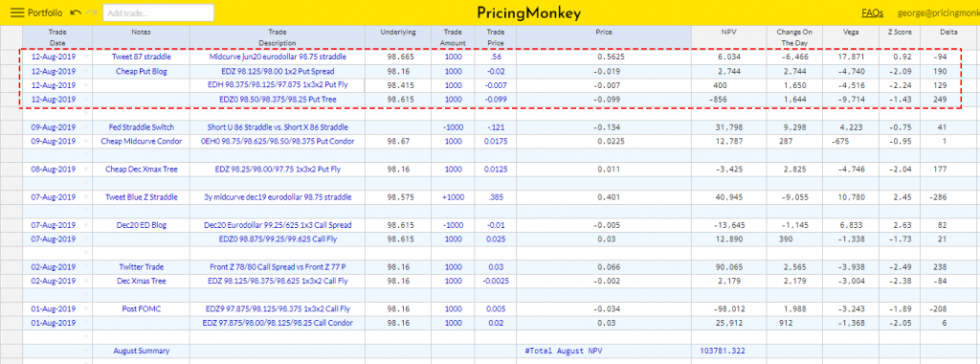Open date dropdown arrow in Cheap Dec Xmax Tree row
Image resolution: width=980 pixels, height=364 pixels.
(x=86, y=169)
